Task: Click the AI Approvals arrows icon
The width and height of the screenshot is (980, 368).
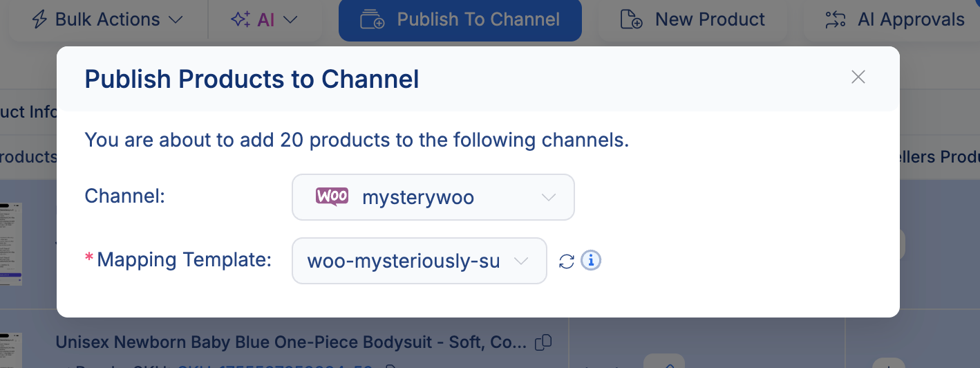Action: (836, 19)
